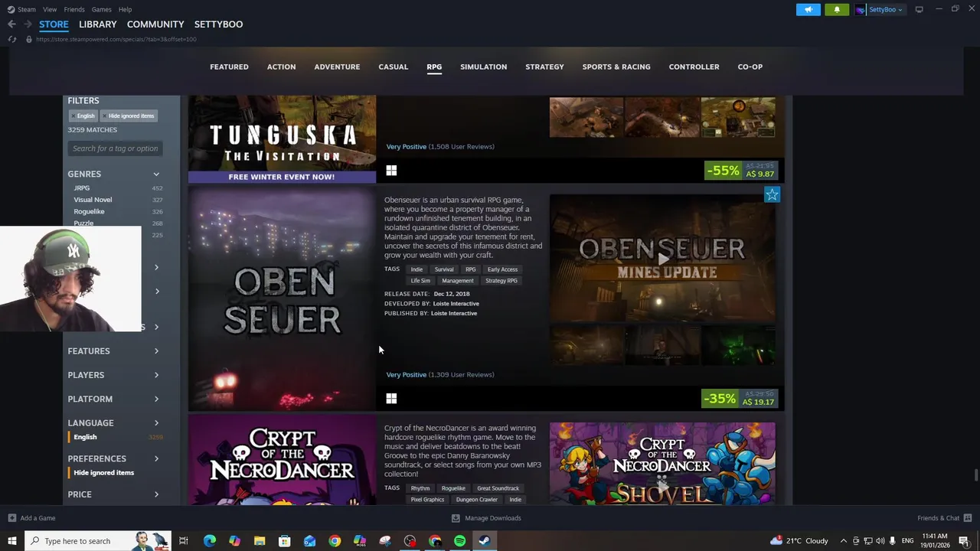The image size is (980, 551).
Task: Open the Friends & Chat icon
Action: pyautogui.click(x=968, y=518)
